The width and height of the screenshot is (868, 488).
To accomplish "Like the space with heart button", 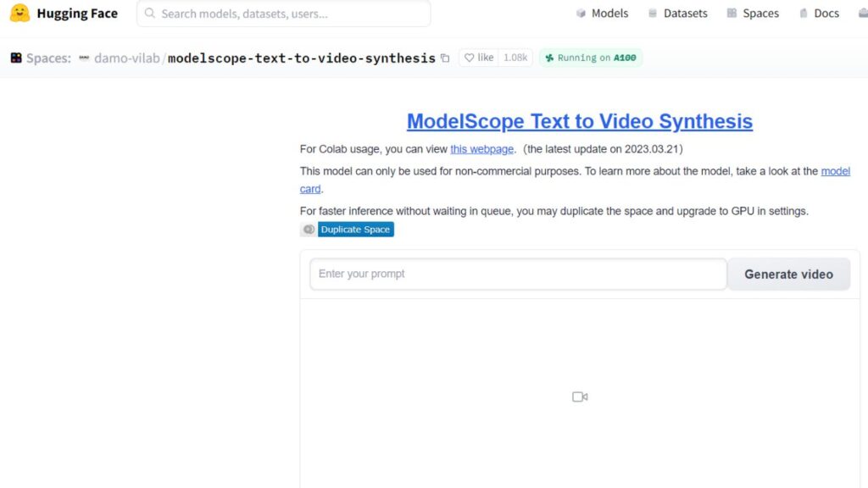I will (x=479, y=58).
